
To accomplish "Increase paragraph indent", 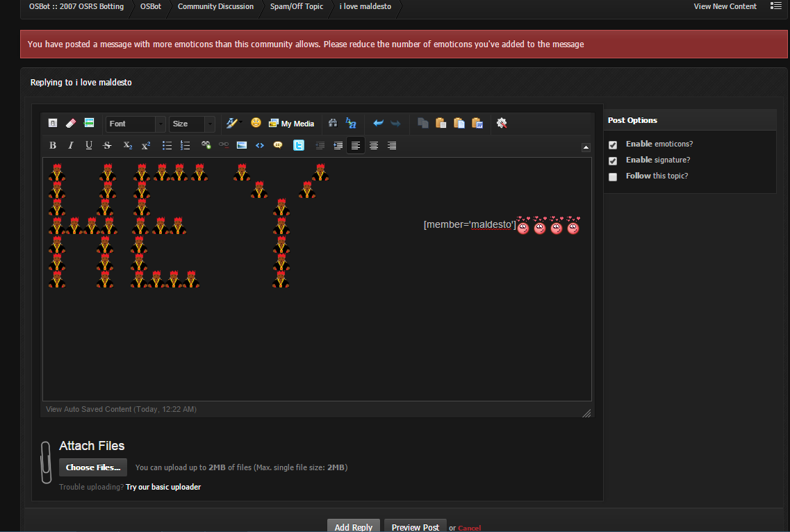I will [x=338, y=146].
